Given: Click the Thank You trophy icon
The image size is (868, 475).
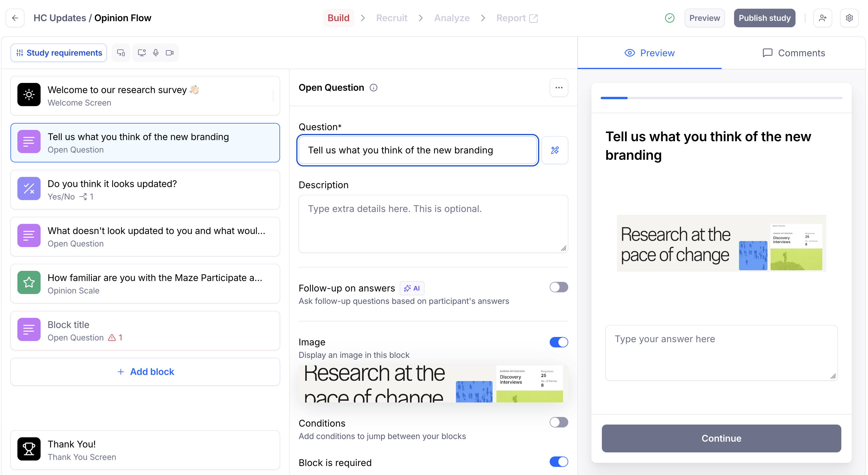Looking at the screenshot, I should coord(29,449).
